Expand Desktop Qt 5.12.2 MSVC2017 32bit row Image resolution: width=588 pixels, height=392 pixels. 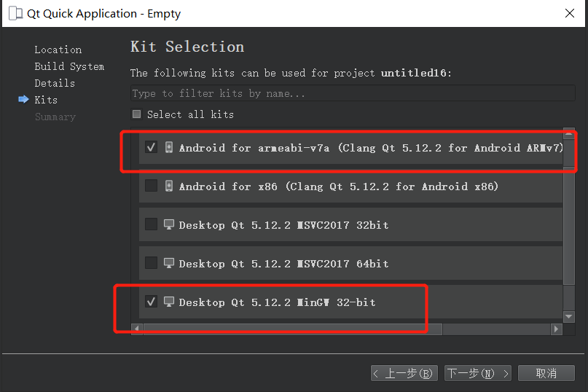click(350, 224)
